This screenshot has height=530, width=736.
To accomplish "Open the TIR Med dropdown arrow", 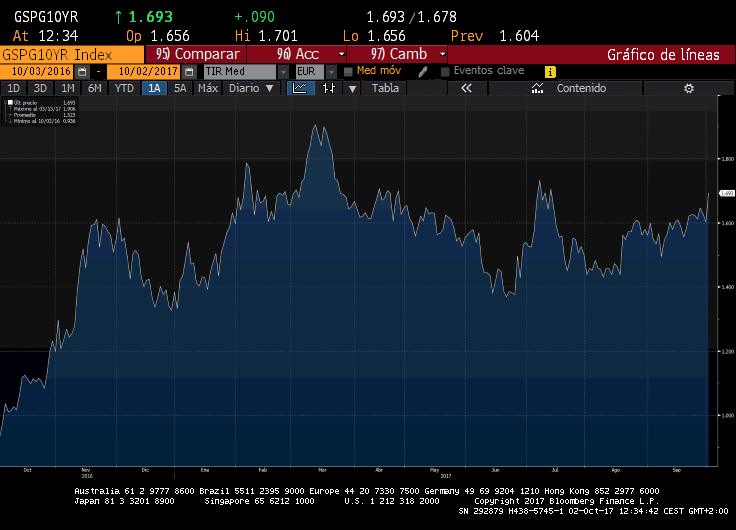I will point(283,72).
